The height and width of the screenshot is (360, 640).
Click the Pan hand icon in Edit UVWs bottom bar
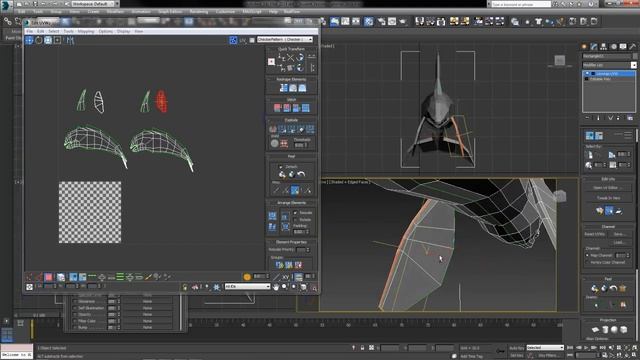click(276, 287)
